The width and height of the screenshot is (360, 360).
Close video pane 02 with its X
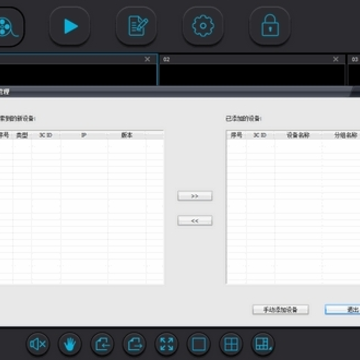336,59
